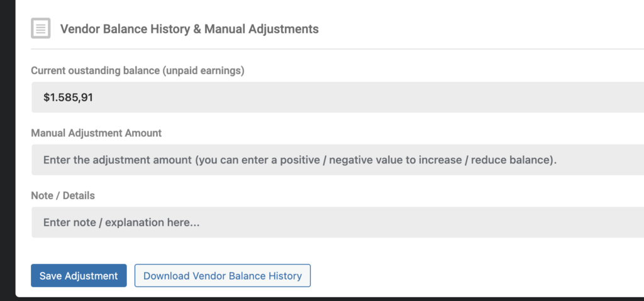Image resolution: width=644 pixels, height=301 pixels.
Task: Click the 'Enter note / explanation here...' placeholder
Action: click(x=121, y=222)
